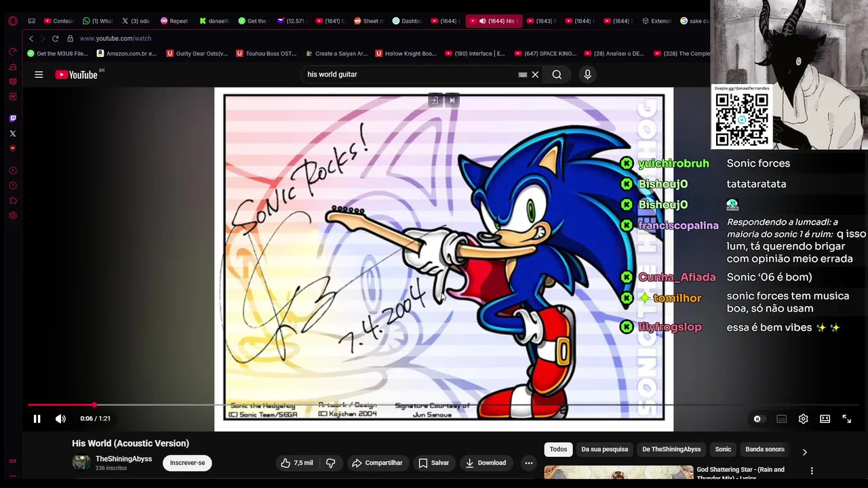Open TheShiningAbyss channel avatar
Viewport: 868px width, 488px height.
click(81, 463)
